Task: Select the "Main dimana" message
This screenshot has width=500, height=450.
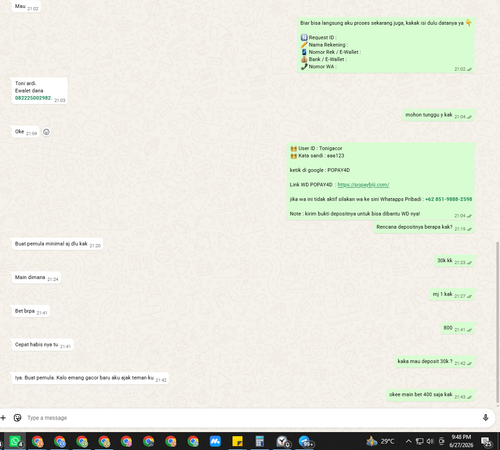Action: point(36,278)
